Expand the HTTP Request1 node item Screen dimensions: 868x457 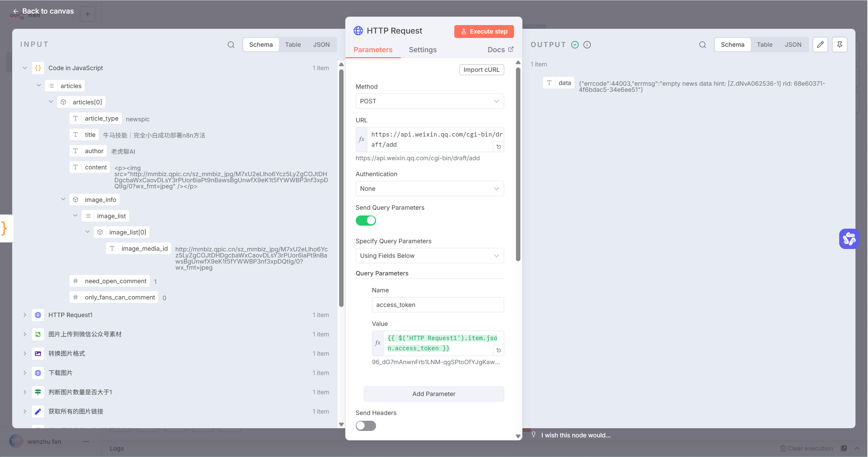click(25, 315)
